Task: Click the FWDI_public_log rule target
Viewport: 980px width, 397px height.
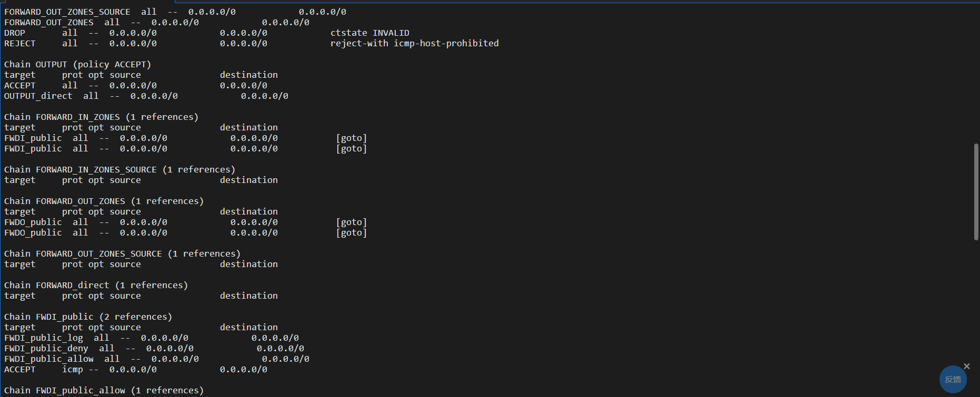Action: pos(43,338)
